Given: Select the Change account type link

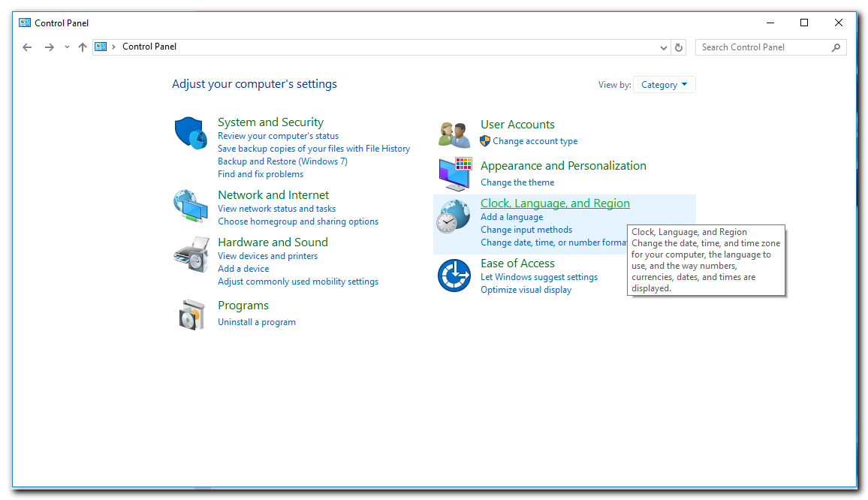Looking at the screenshot, I should click(535, 141).
